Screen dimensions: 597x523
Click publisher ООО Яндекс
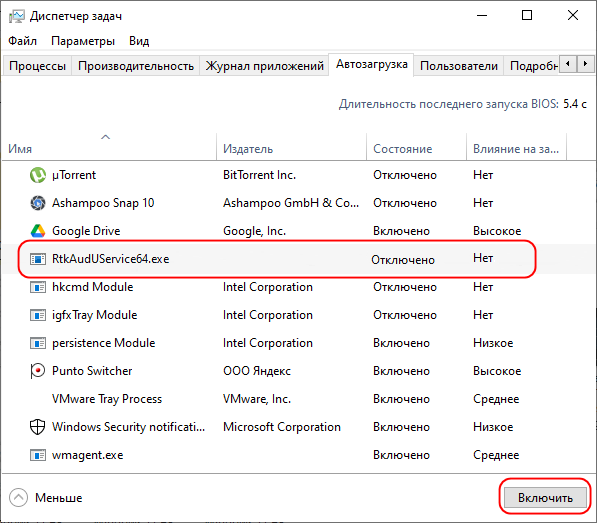pyautogui.click(x=257, y=371)
